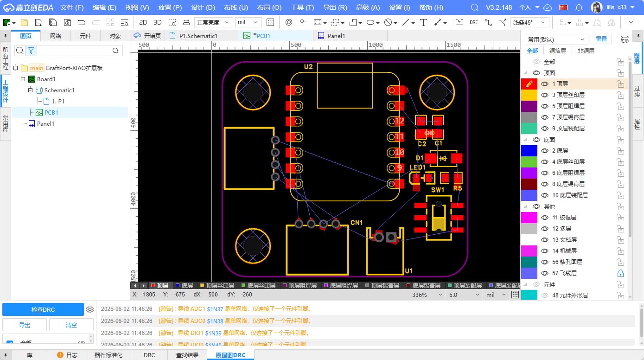Hide the 3 顶层丝印层 layer
The image size is (644, 360).
coord(545,95)
